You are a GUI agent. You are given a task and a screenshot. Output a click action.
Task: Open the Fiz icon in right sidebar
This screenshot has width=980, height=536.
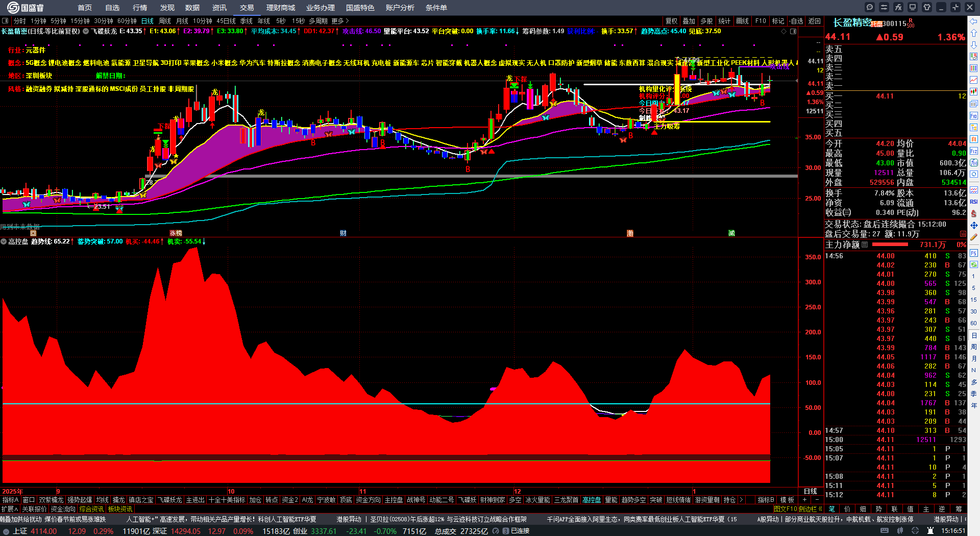974,151
